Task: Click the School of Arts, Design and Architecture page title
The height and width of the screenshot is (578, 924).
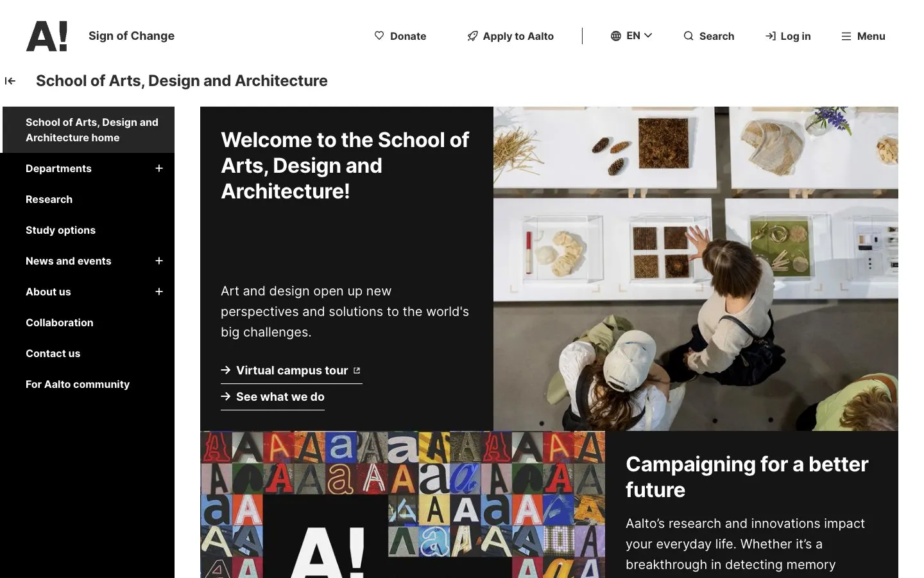Action: [182, 81]
